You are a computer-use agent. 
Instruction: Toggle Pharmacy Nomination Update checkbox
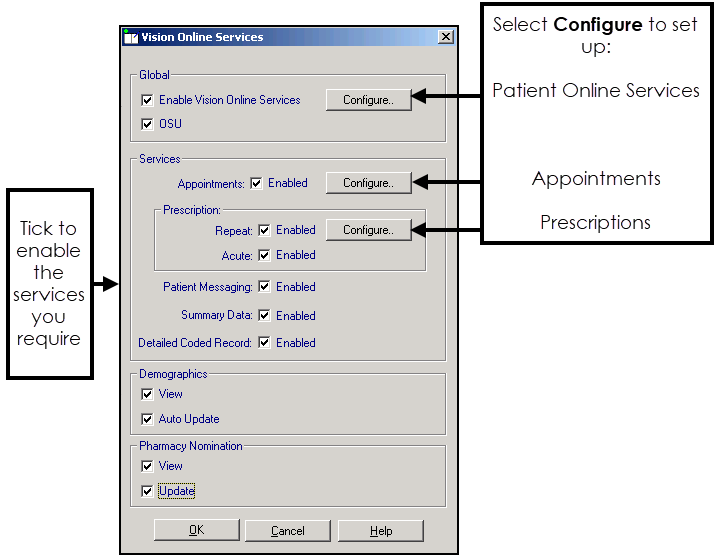point(148,492)
